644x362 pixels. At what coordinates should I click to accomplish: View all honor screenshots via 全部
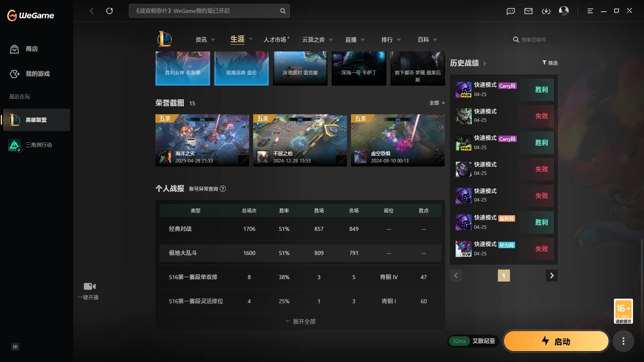click(437, 103)
